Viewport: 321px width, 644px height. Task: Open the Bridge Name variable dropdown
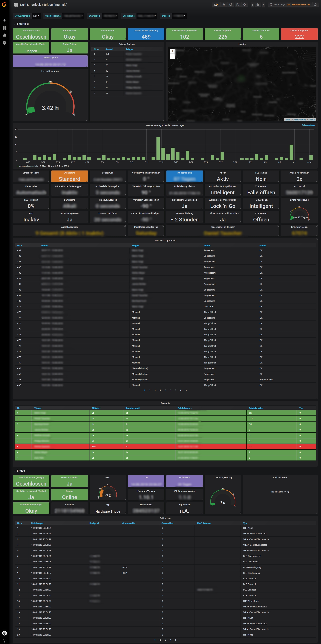tap(147, 16)
